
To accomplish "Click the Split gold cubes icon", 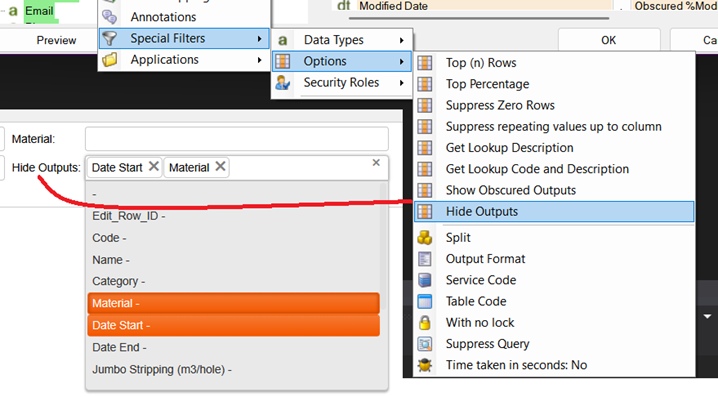I will pos(424,238).
